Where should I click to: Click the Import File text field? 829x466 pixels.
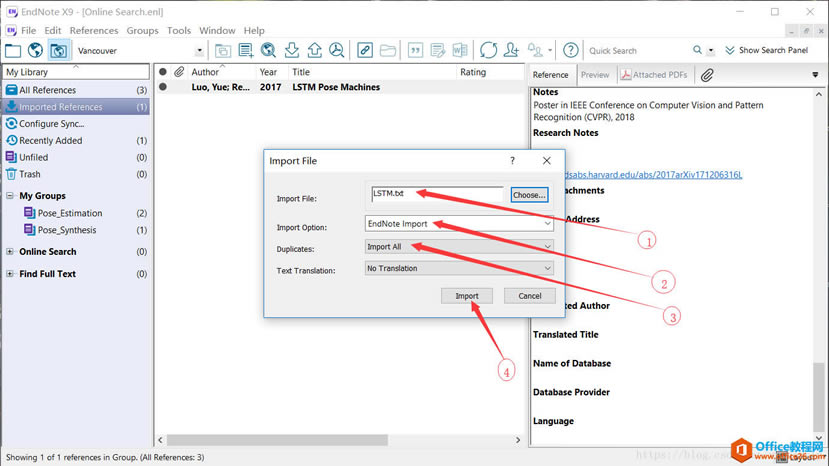coord(437,194)
